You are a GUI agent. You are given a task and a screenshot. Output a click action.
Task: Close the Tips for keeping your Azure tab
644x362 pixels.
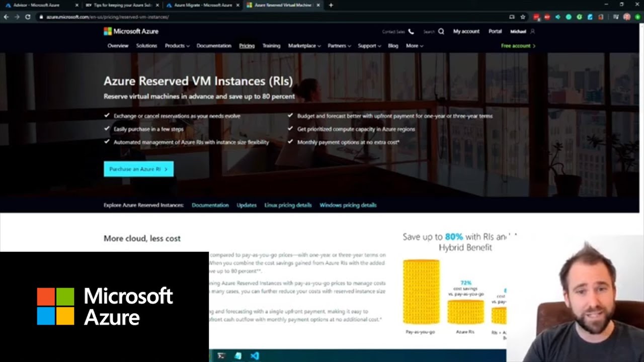157,5
